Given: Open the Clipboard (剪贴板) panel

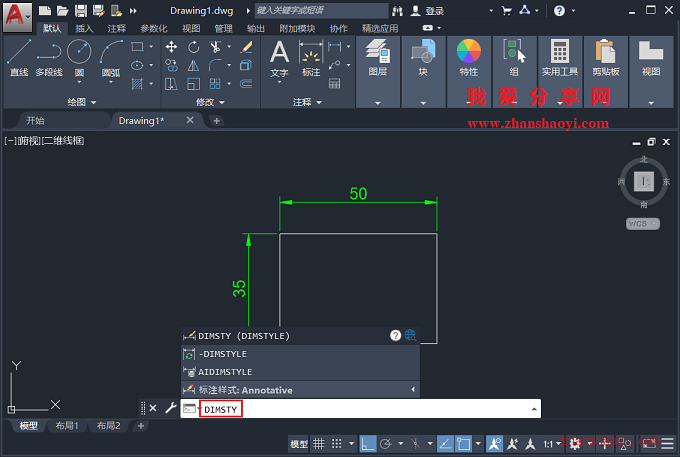Looking at the screenshot, I should coord(605,72).
